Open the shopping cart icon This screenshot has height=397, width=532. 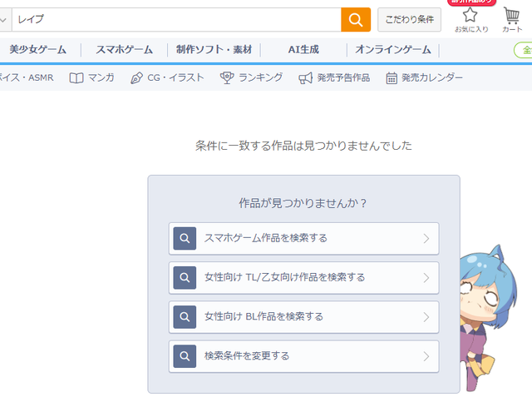tap(511, 15)
